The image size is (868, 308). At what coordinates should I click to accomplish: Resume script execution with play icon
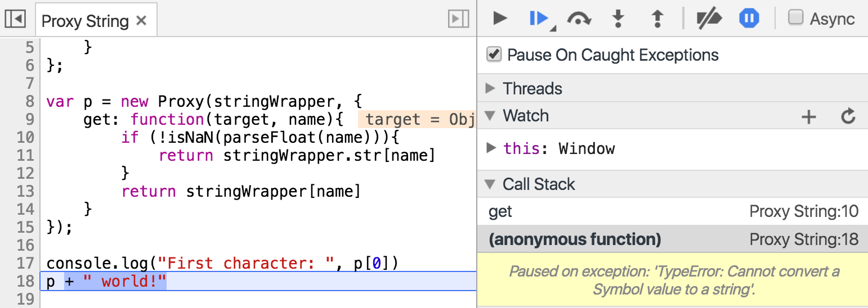tap(500, 19)
